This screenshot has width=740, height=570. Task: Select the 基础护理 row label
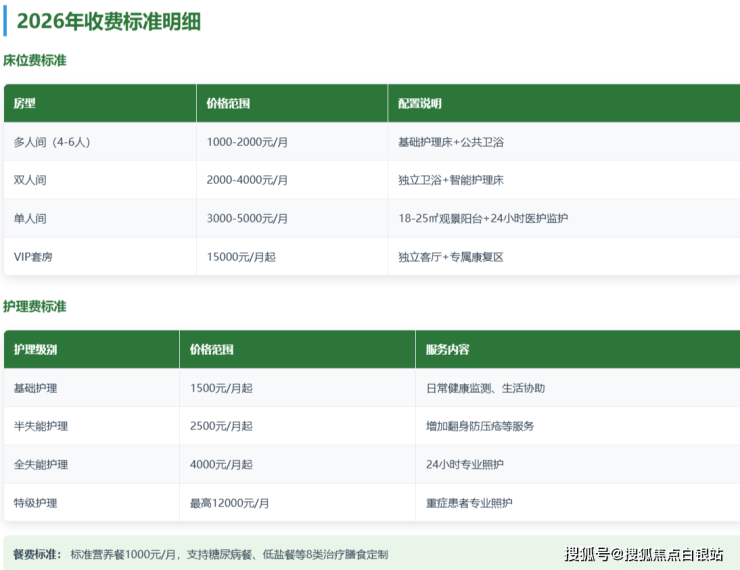pos(36,388)
